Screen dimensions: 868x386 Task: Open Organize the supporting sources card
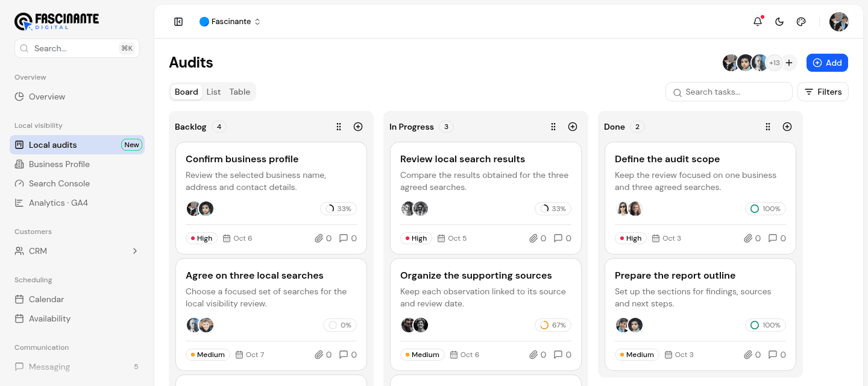tap(486, 314)
